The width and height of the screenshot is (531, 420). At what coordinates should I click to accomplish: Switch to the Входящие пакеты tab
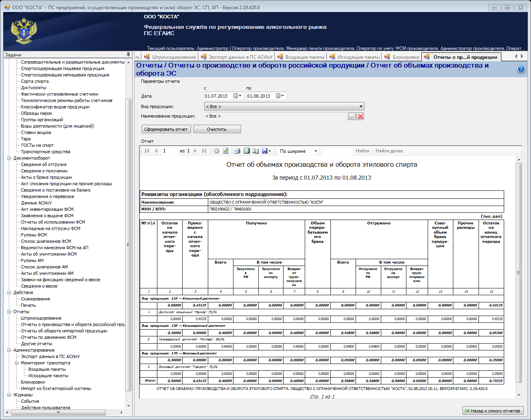coord(301,57)
